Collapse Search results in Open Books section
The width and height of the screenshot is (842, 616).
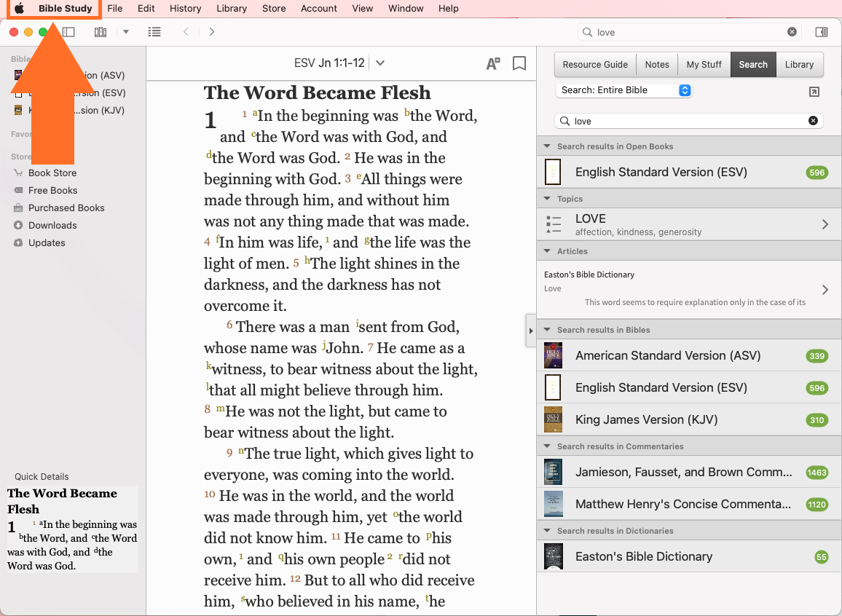pyautogui.click(x=547, y=146)
